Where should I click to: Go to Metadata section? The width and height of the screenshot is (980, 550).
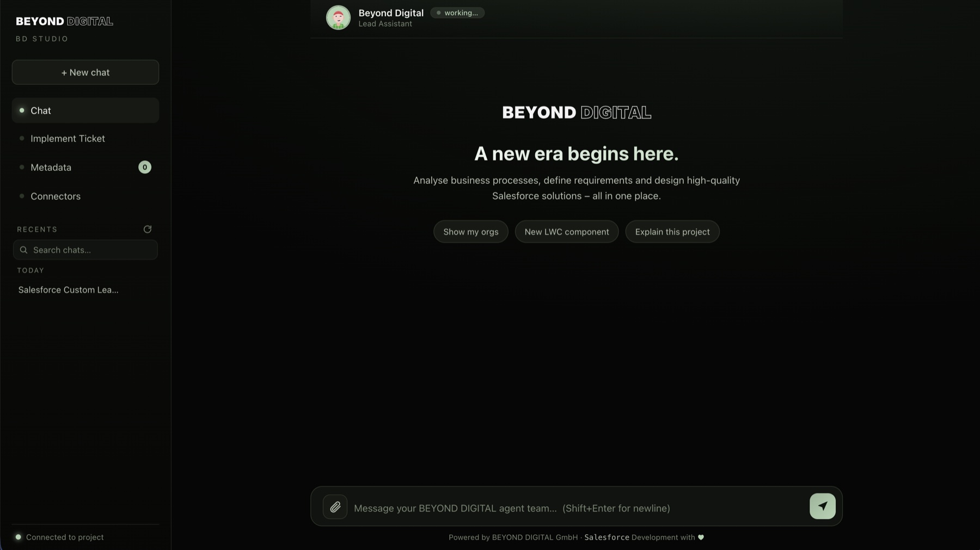[85, 167]
